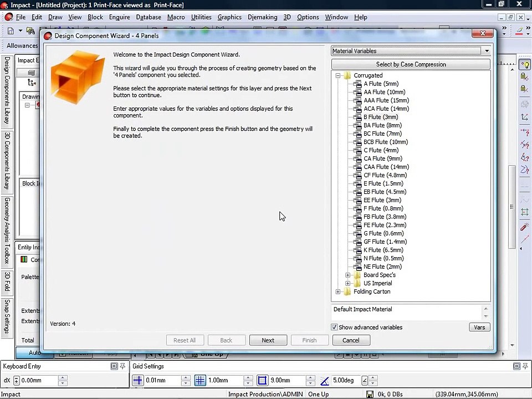Click the One Up entry in status bar
The height and width of the screenshot is (399, 532).
[x=318, y=394]
